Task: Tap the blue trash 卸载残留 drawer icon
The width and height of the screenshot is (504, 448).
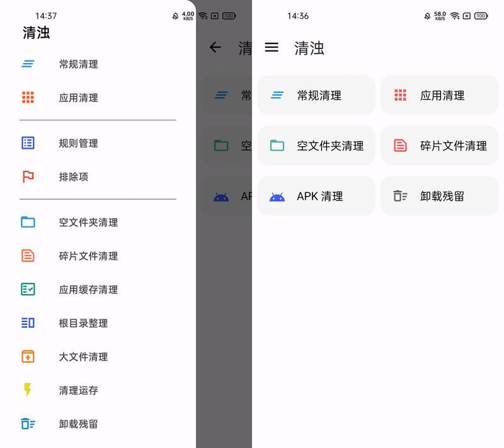Action: pyautogui.click(x=28, y=423)
